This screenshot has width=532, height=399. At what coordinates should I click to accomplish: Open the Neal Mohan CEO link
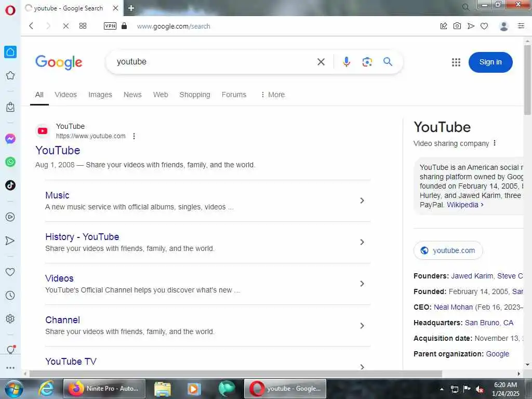453,308
